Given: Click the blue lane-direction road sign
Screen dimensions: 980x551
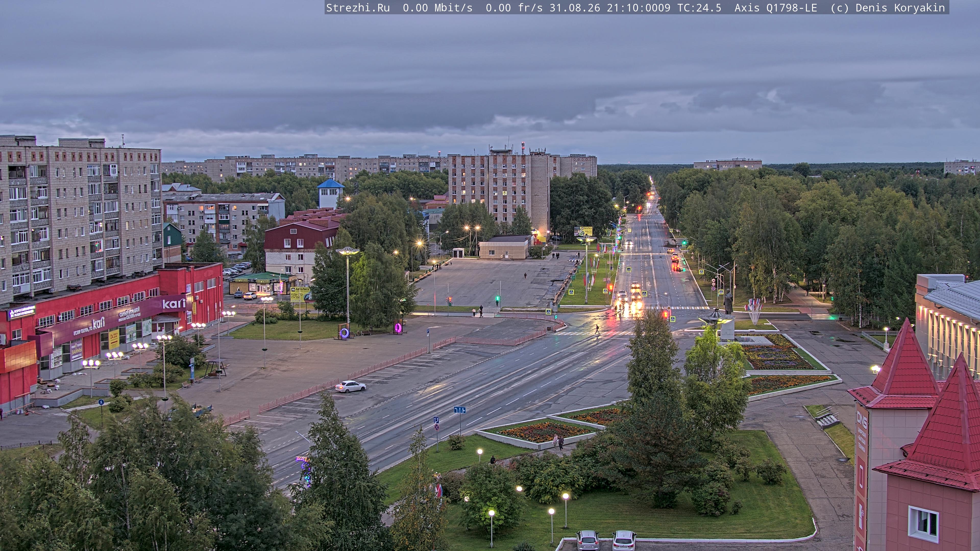Looking at the screenshot, I should click(x=460, y=410).
